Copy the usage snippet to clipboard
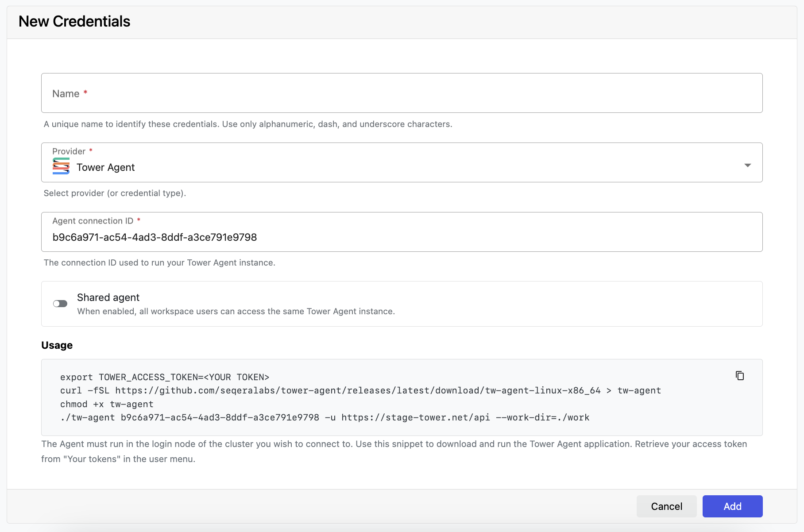The height and width of the screenshot is (532, 804). tap(739, 376)
